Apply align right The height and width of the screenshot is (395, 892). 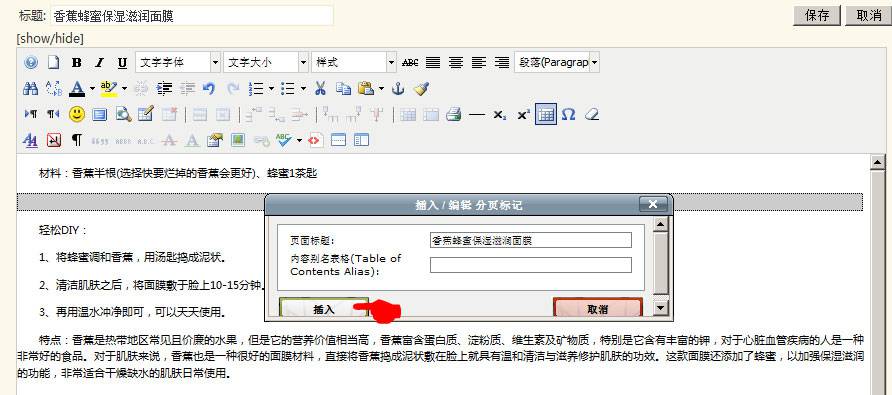(x=501, y=63)
